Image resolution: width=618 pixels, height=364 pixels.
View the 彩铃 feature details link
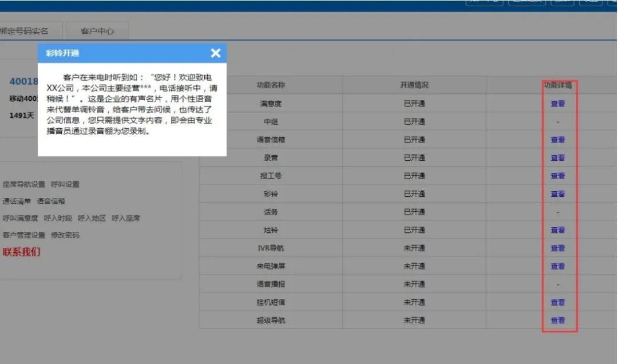[557, 194]
